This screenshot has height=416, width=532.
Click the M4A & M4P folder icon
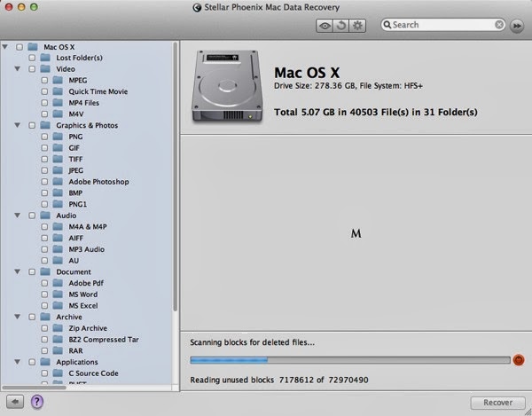[58, 227]
